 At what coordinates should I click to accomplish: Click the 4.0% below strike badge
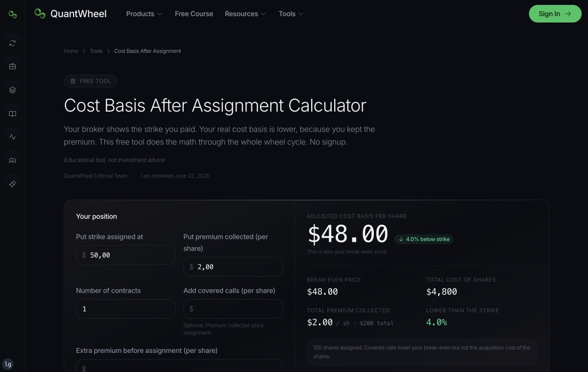tap(424, 239)
